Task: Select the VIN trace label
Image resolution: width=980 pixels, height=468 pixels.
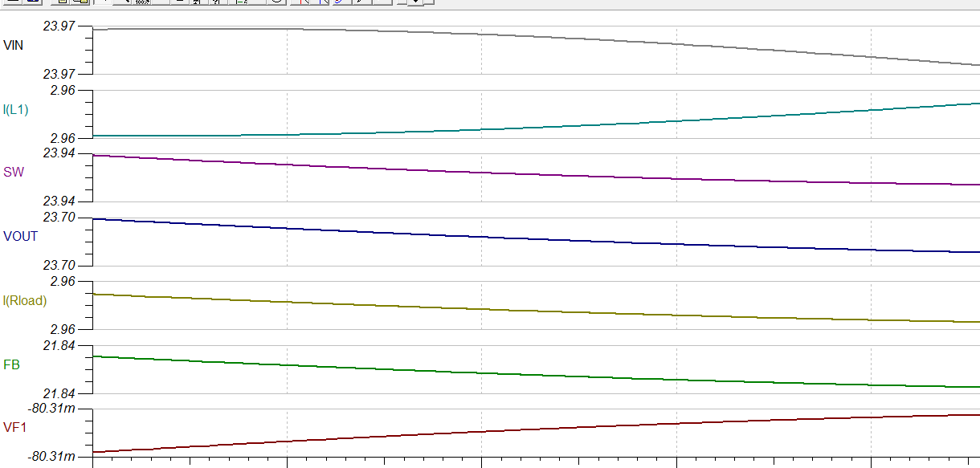Action: pyautogui.click(x=14, y=46)
